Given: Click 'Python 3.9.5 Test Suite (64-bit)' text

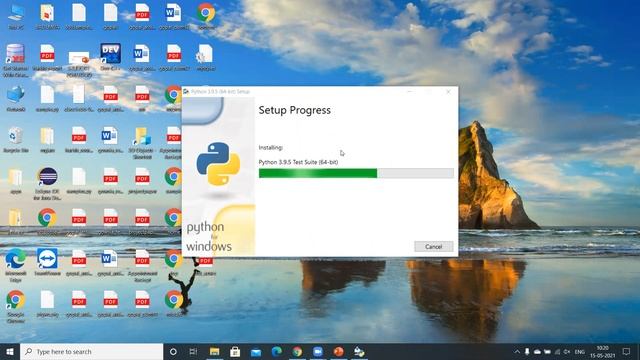Looking at the screenshot, I should pos(298,162).
